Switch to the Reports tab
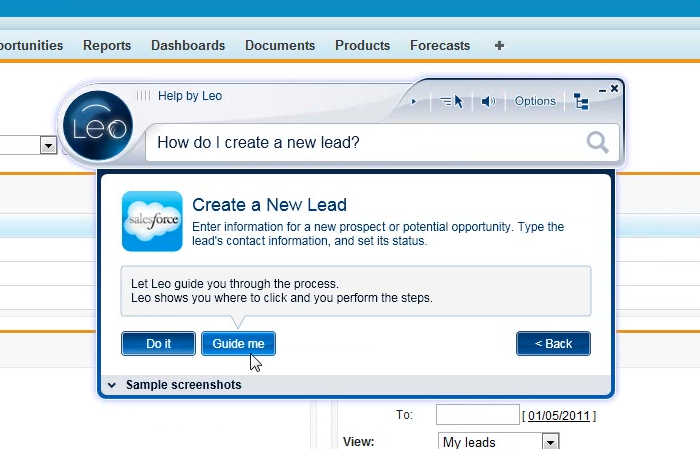The height and width of the screenshot is (449, 700). pyautogui.click(x=107, y=45)
